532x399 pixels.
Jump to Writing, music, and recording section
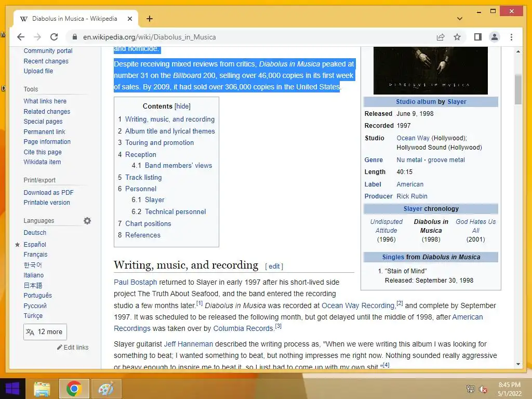coord(170,119)
